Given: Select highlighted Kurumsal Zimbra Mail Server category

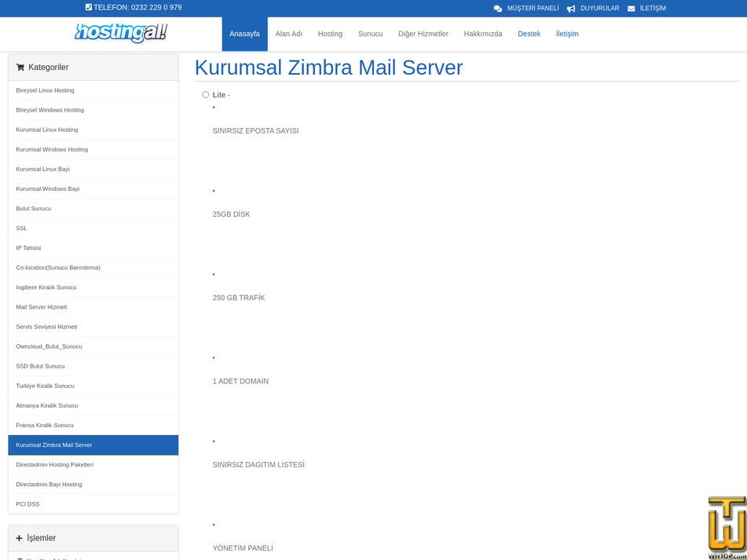Looking at the screenshot, I should click(93, 445).
